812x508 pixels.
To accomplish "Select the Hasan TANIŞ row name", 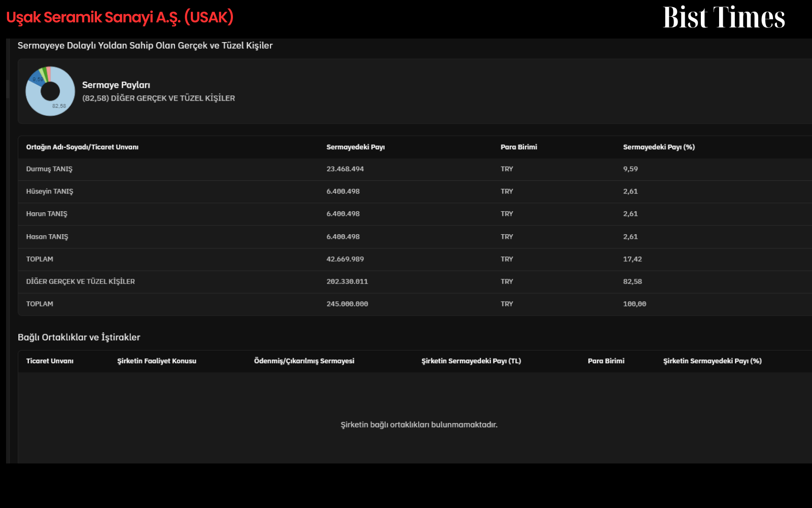I will click(x=47, y=237).
